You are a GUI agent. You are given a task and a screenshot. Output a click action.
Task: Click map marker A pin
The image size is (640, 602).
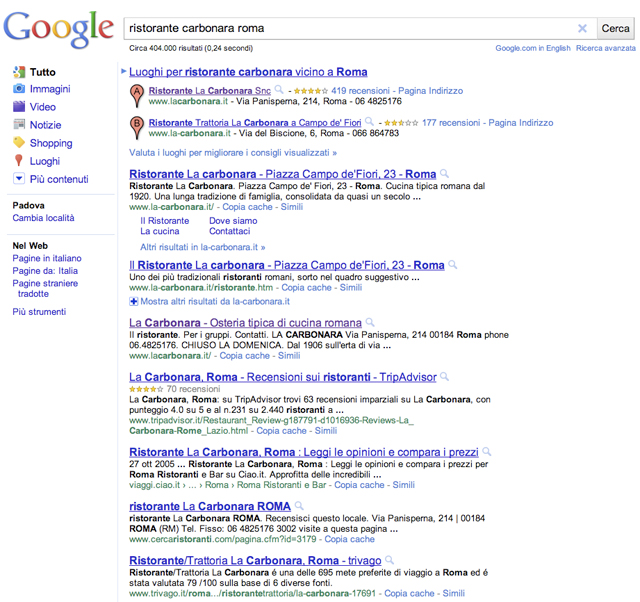coord(137,96)
